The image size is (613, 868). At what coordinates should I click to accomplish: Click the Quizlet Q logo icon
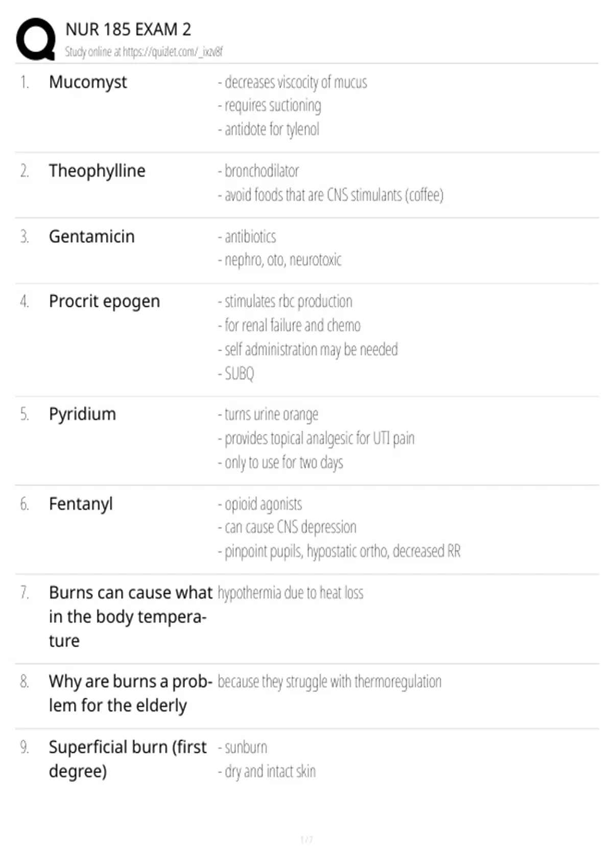pos(36,39)
